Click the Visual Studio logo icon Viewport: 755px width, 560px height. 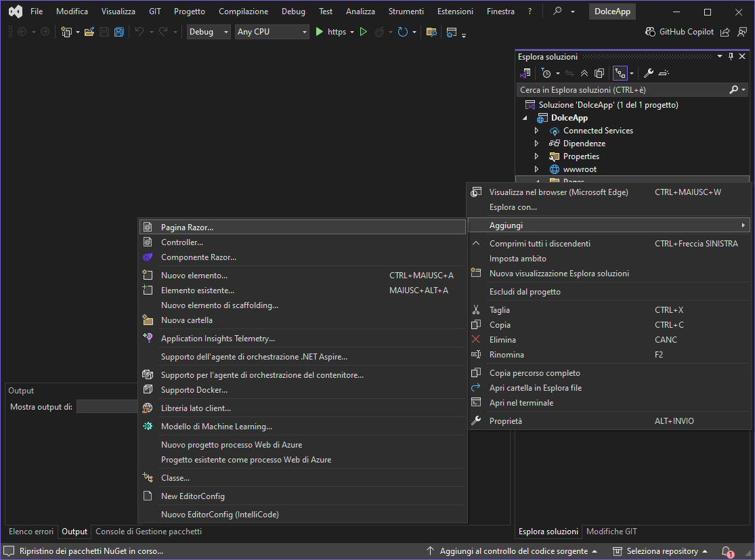(16, 11)
